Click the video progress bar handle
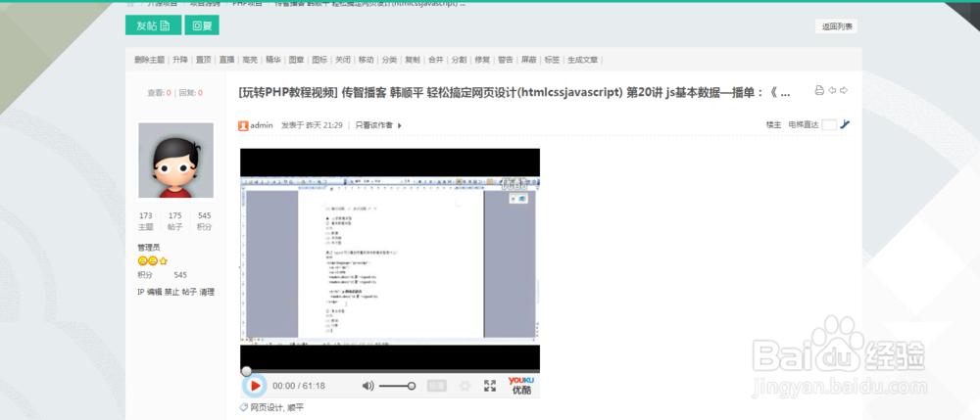The height and width of the screenshot is (420, 980). [x=247, y=371]
